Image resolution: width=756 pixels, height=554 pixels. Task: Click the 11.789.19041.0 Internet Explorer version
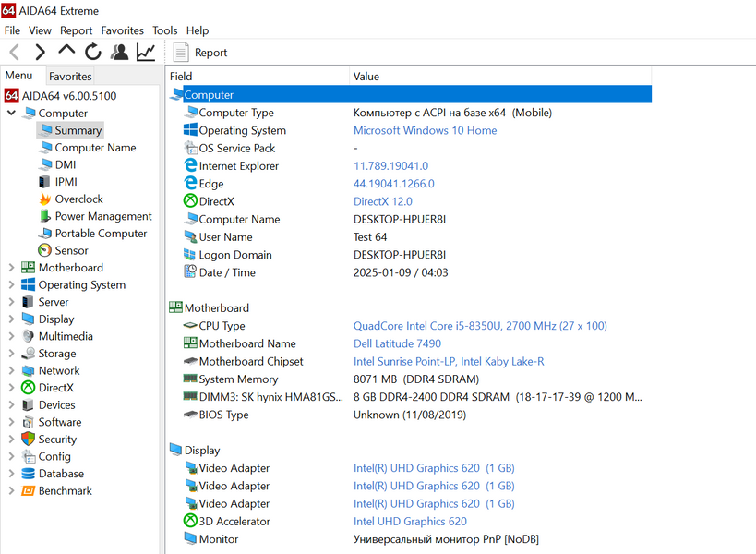(x=390, y=166)
